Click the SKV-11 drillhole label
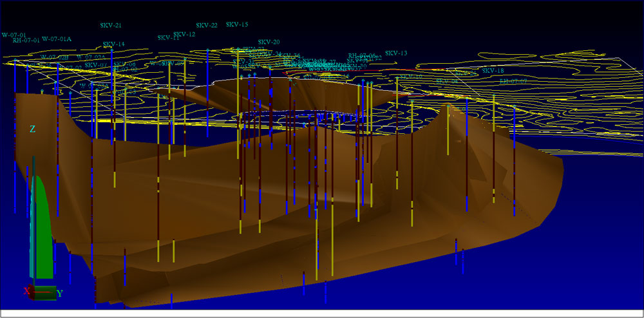644x318 pixels. click(x=167, y=37)
